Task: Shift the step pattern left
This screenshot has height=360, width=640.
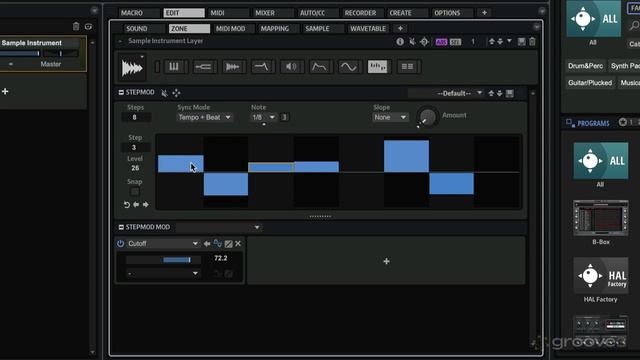Action: point(136,204)
